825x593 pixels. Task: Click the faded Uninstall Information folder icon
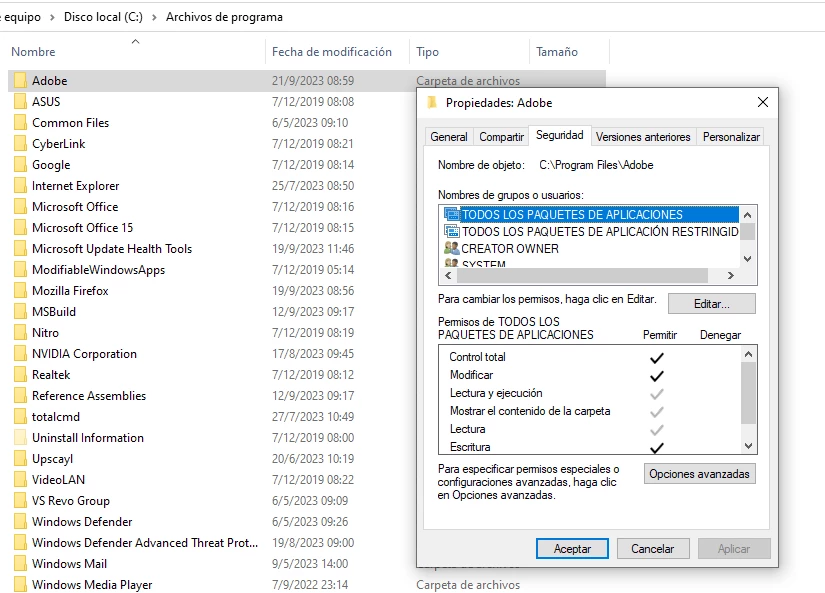(20, 438)
